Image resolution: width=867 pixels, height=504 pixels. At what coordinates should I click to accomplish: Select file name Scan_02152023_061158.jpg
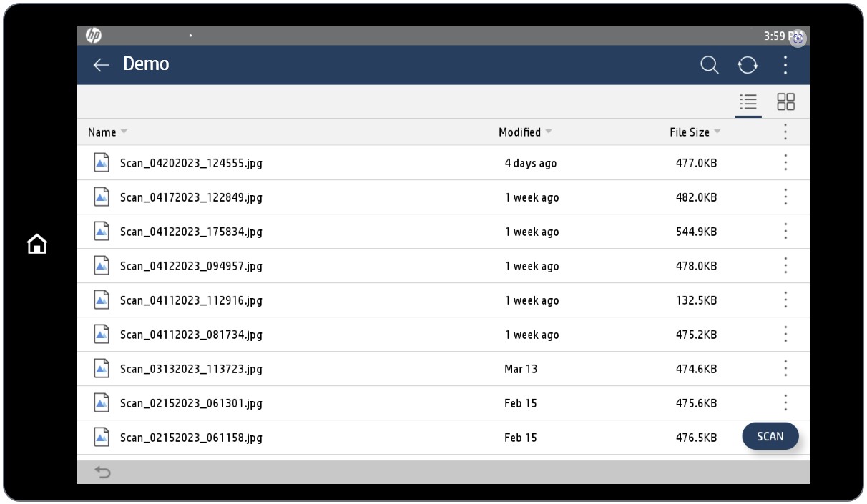(191, 438)
